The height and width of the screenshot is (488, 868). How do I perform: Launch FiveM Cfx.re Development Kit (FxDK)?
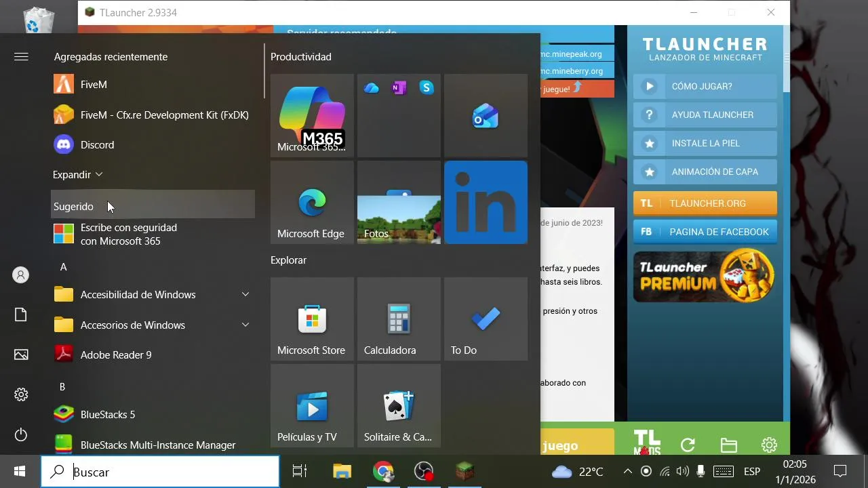153,115
